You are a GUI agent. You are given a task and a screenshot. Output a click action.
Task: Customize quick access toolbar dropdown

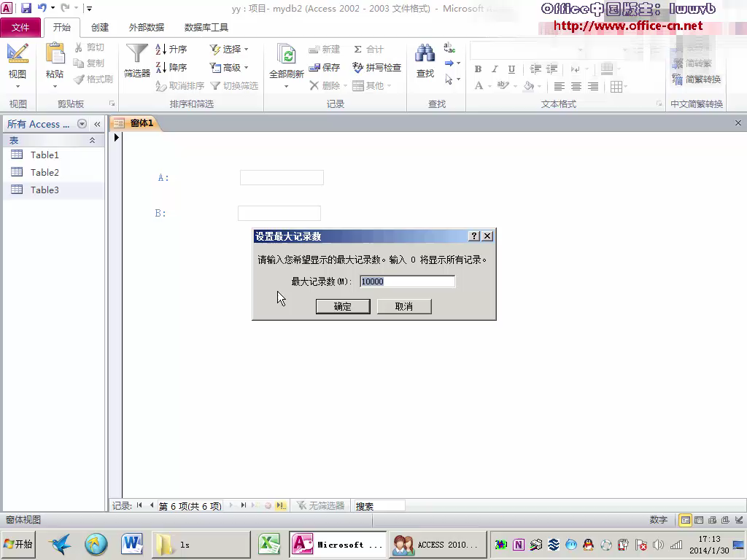pos(89,8)
